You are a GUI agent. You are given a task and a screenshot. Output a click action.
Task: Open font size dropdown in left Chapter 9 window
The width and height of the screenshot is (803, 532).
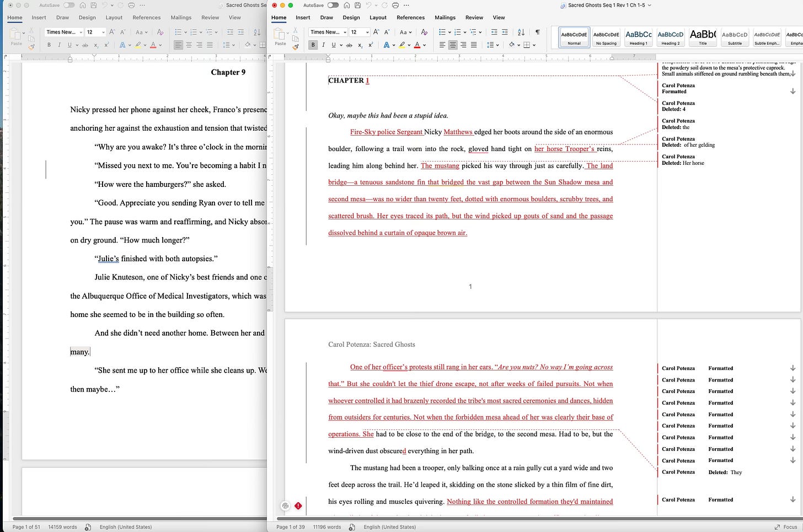click(x=103, y=32)
